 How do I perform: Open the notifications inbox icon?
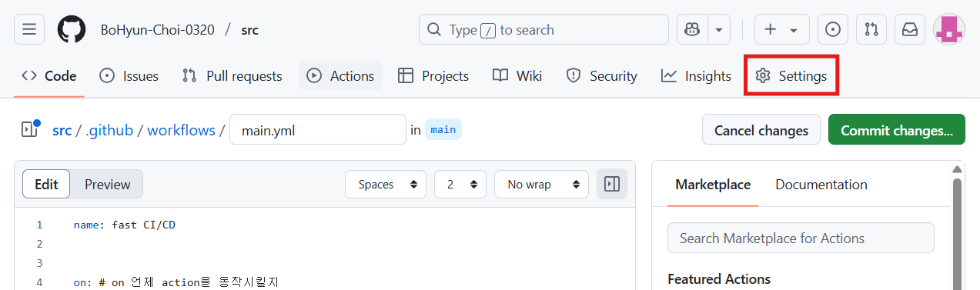[x=910, y=30]
